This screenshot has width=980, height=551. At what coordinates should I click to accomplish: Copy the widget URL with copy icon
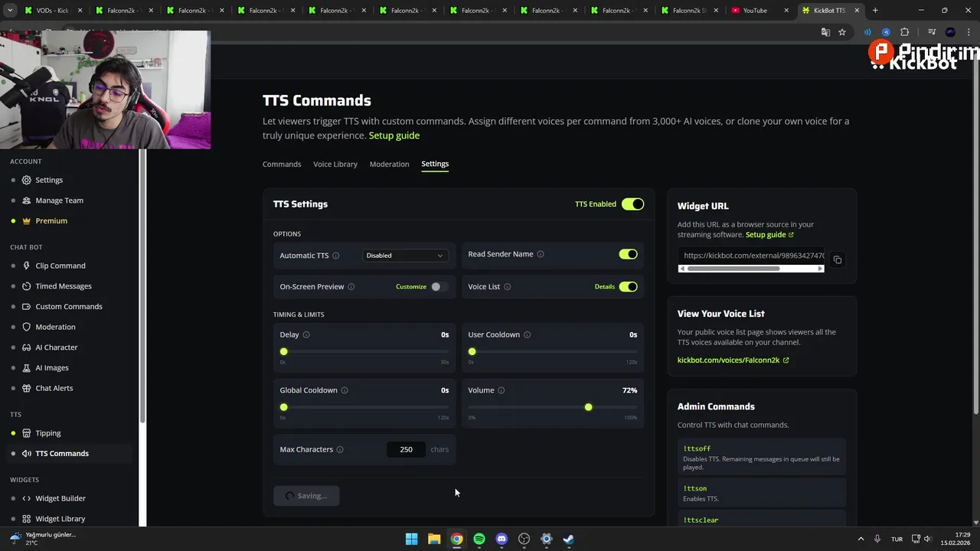coord(838,260)
